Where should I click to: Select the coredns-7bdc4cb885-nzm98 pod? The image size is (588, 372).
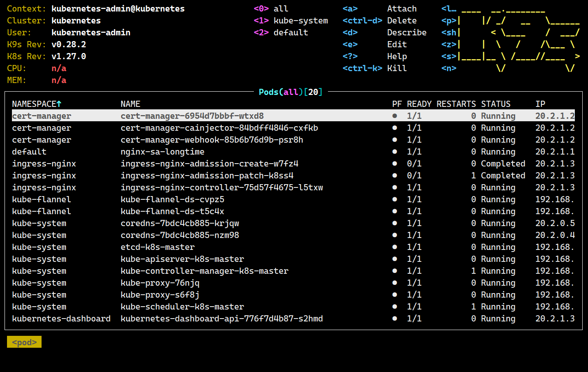[293, 235]
